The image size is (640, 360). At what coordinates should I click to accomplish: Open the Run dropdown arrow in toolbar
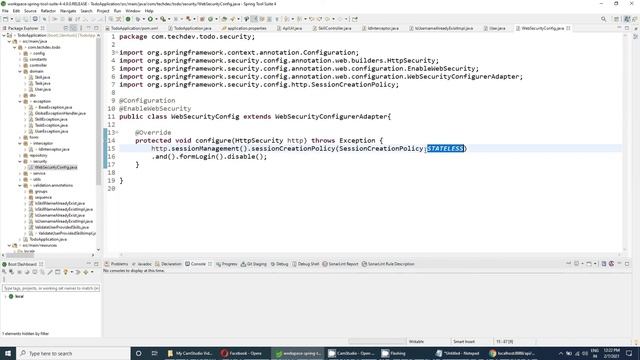(156, 19)
